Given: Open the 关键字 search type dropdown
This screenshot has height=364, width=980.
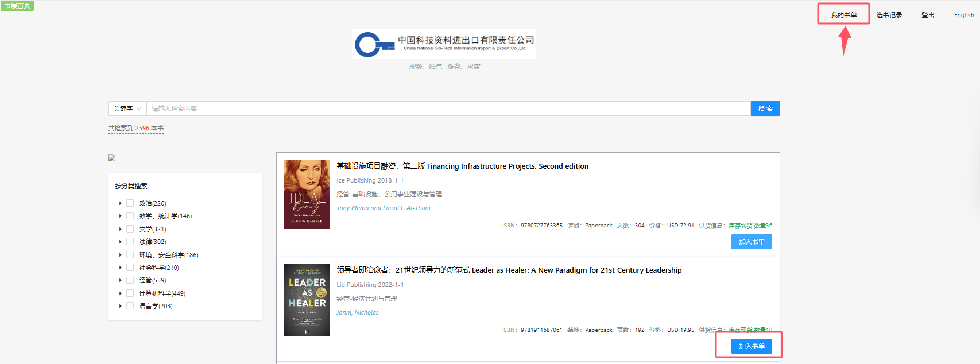Looking at the screenshot, I should point(127,109).
